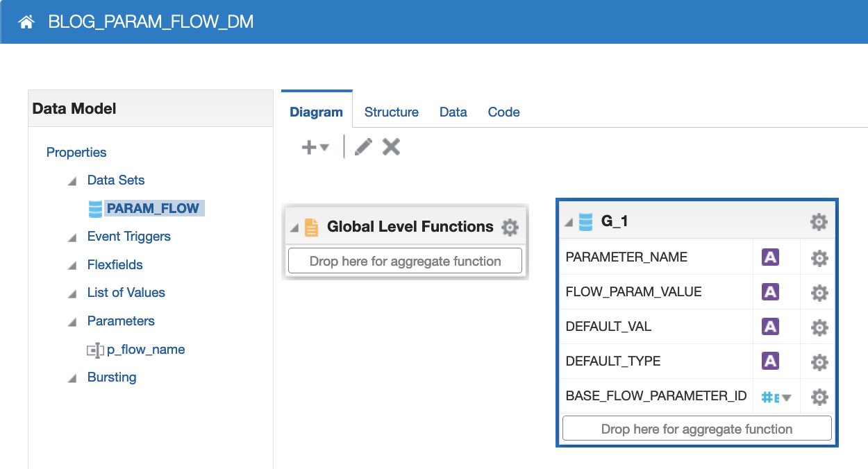Collapse the Parameters tree node
868x469 pixels.
tap(72, 322)
